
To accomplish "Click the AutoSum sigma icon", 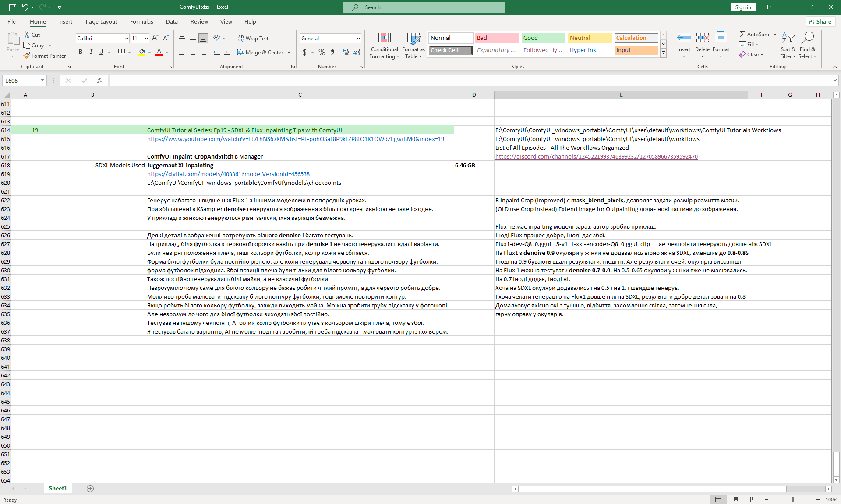I will click(x=742, y=34).
